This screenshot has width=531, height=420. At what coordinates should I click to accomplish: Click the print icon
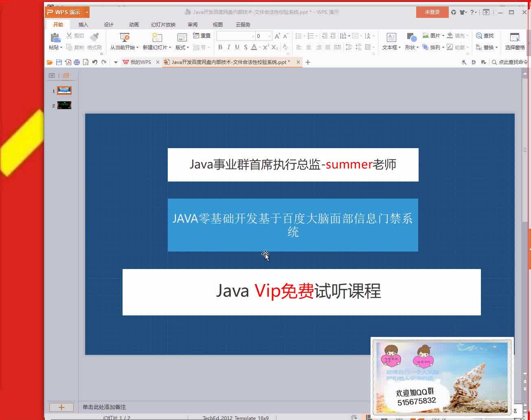tap(77, 62)
